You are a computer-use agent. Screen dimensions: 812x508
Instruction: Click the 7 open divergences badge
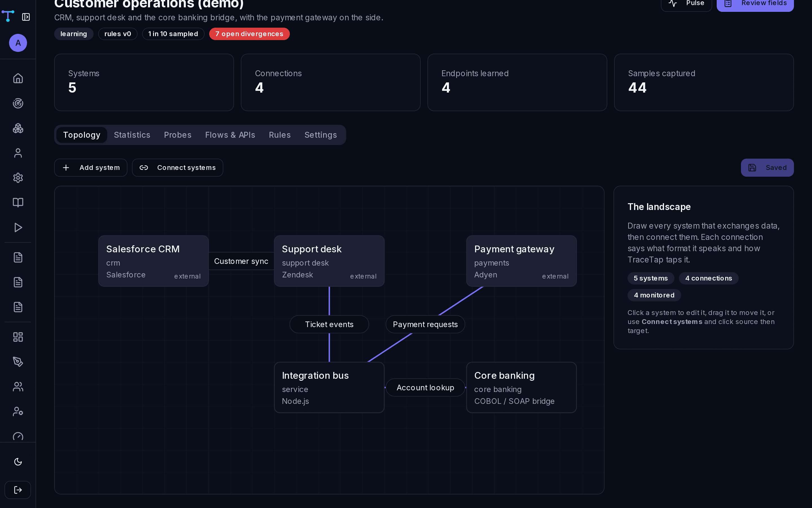[249, 34]
